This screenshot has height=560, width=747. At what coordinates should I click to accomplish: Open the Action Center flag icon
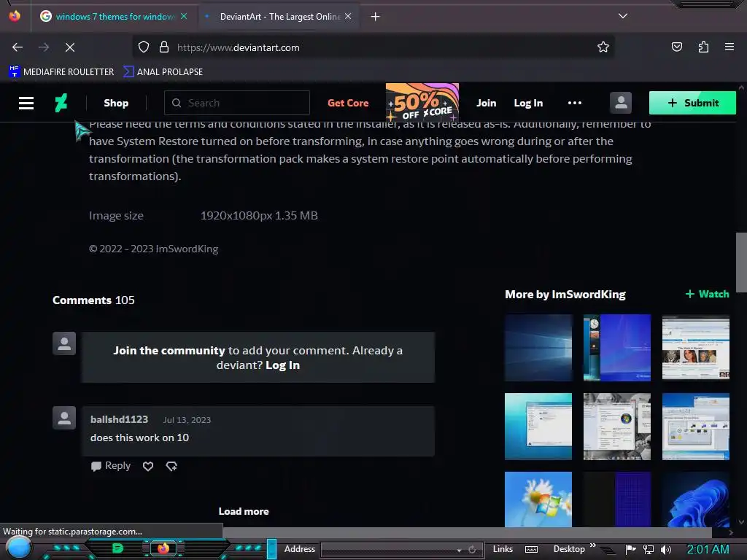631,549
